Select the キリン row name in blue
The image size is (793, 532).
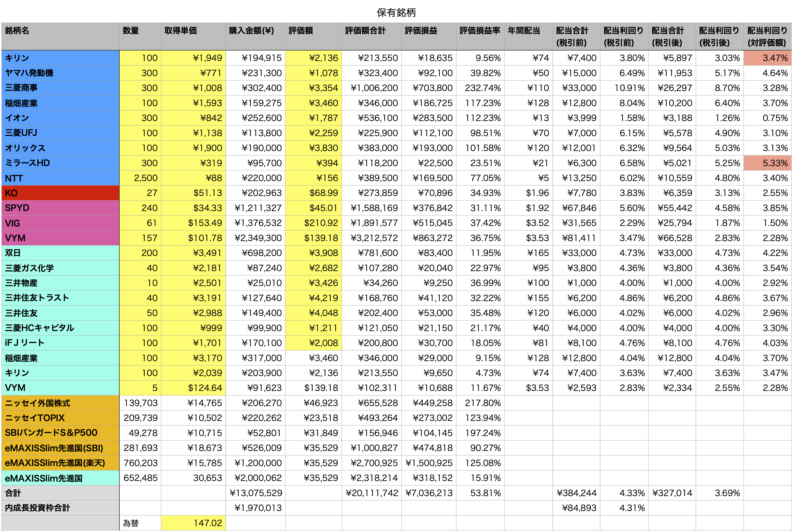17,58
